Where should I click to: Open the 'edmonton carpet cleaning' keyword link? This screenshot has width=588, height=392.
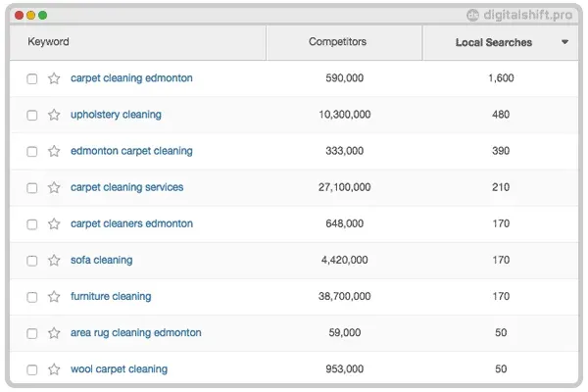click(x=131, y=151)
